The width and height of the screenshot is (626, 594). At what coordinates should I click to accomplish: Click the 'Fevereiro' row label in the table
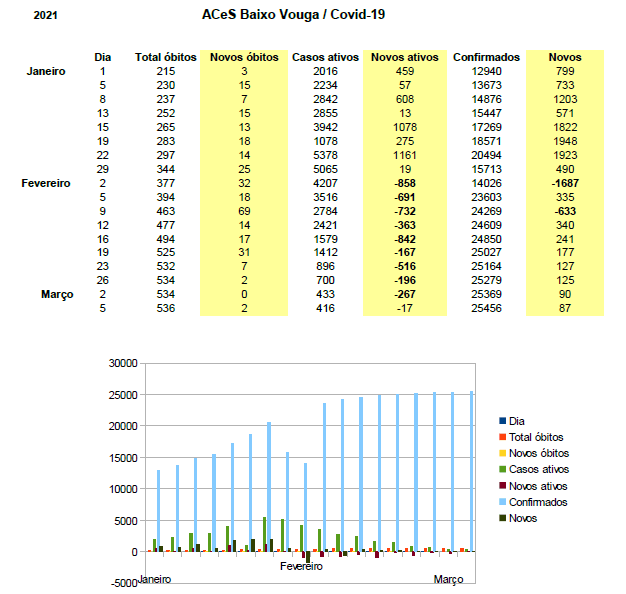[x=46, y=183]
